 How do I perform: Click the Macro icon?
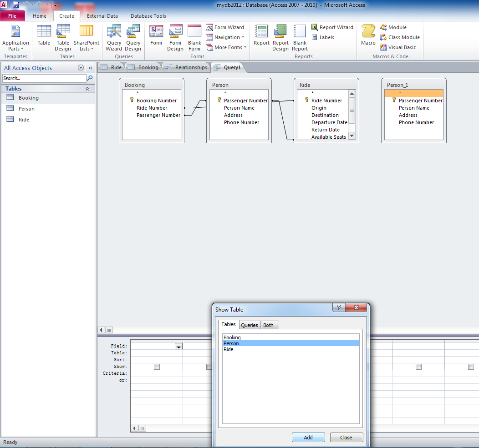(x=368, y=35)
